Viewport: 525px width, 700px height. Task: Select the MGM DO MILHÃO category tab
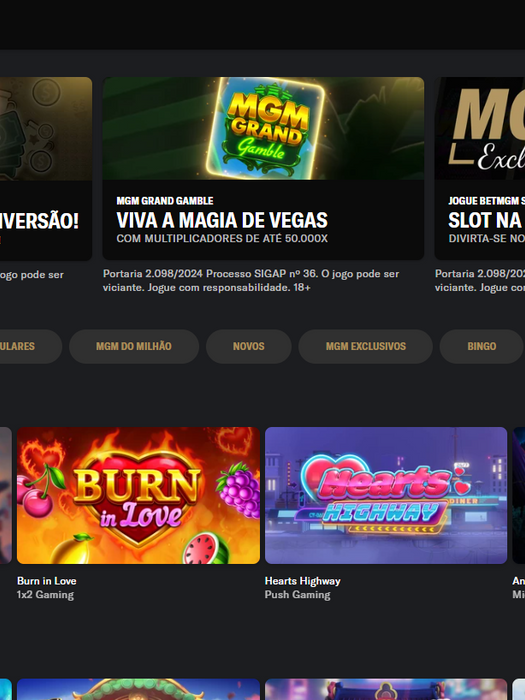pyautogui.click(x=134, y=346)
